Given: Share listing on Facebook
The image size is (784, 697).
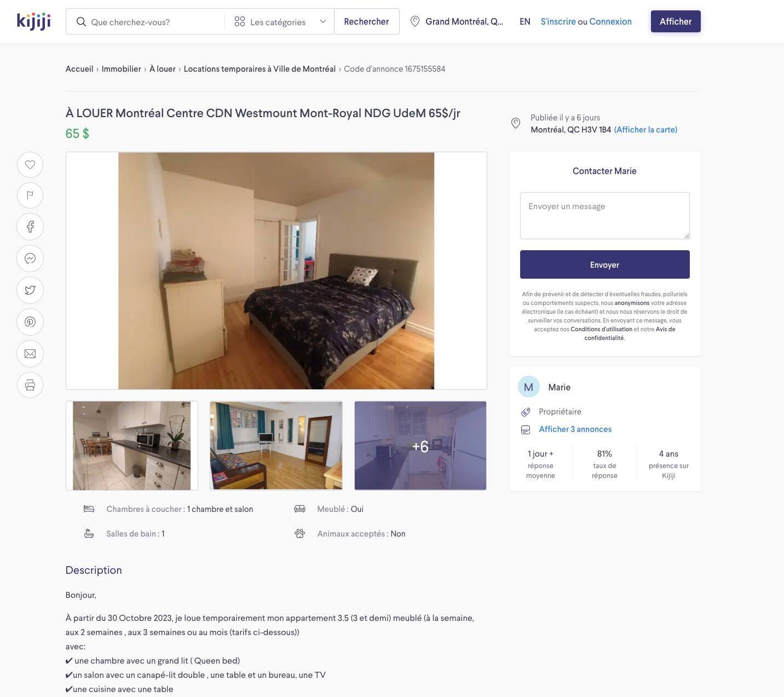Looking at the screenshot, I should tap(30, 227).
